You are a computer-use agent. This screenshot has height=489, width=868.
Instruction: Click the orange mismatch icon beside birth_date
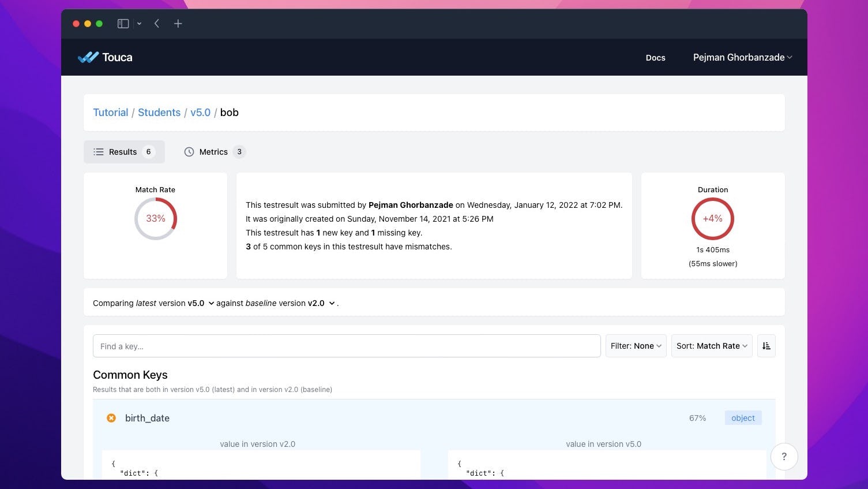click(111, 418)
